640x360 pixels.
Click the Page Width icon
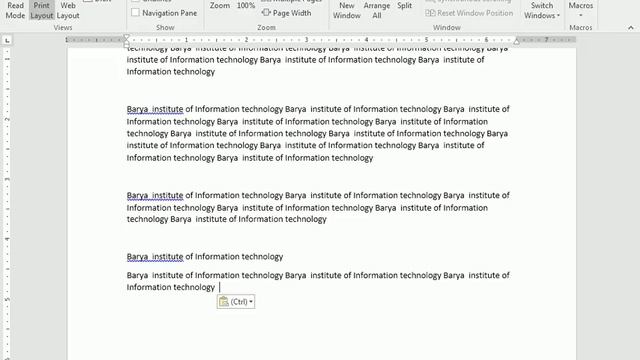[266, 13]
